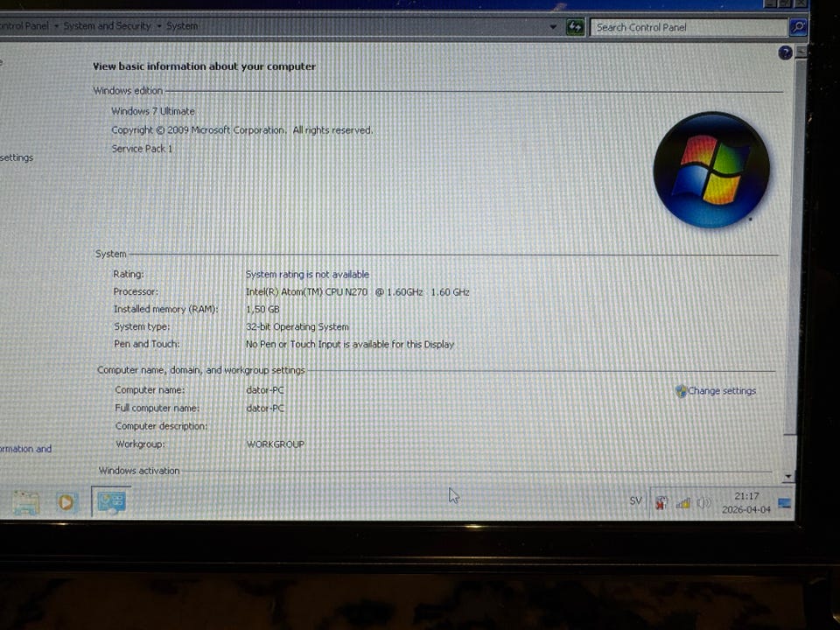Click the volume speaker tray icon
Image resolution: width=840 pixels, height=630 pixels.
703,503
